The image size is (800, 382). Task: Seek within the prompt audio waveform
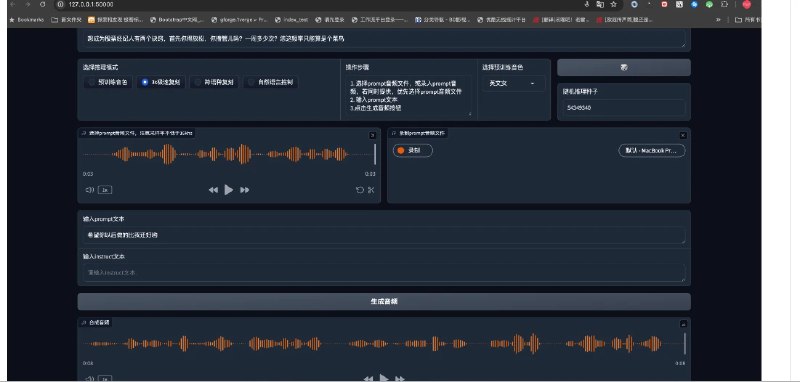(x=228, y=154)
